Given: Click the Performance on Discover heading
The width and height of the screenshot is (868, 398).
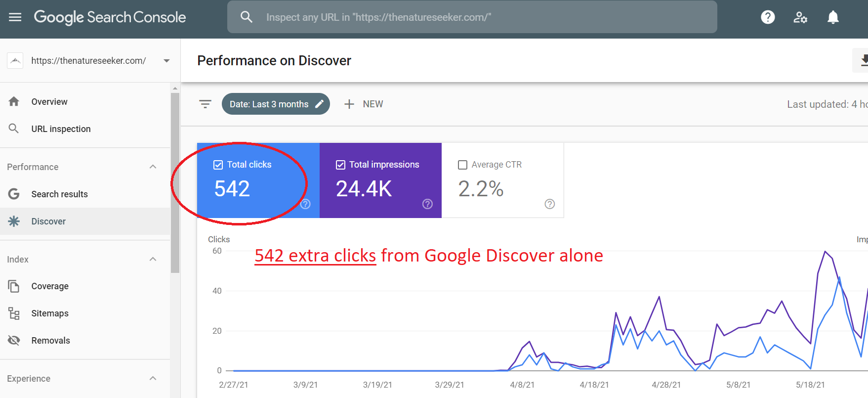Looking at the screenshot, I should click(274, 60).
